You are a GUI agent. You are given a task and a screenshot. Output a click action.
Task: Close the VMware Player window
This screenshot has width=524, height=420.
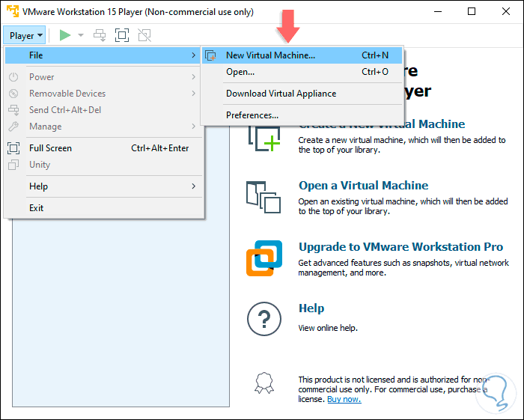pos(506,11)
